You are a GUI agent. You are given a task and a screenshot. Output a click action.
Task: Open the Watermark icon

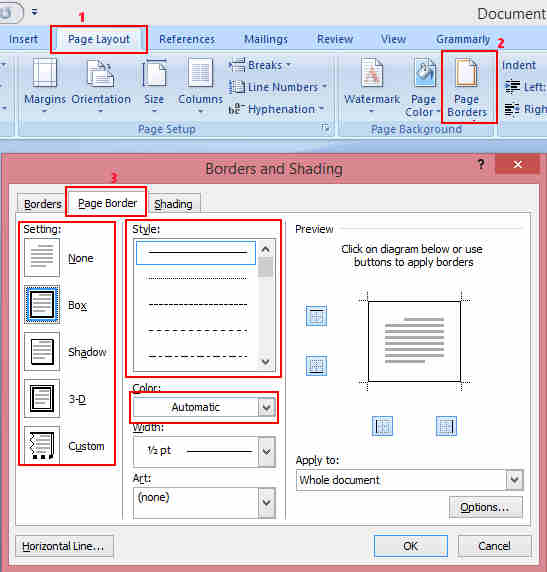[x=372, y=73]
